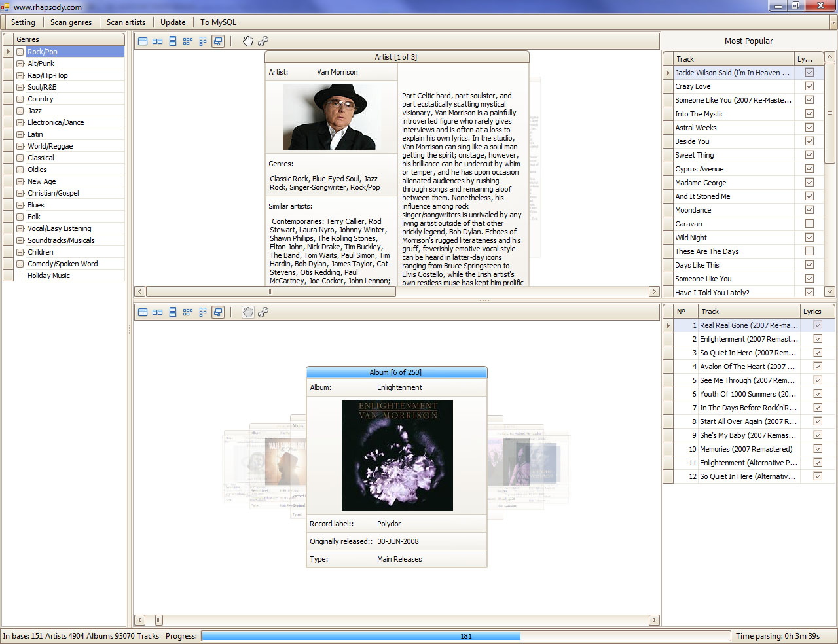The image size is (838, 644).
Task: Click the parsing progress bar
Action: point(465,636)
